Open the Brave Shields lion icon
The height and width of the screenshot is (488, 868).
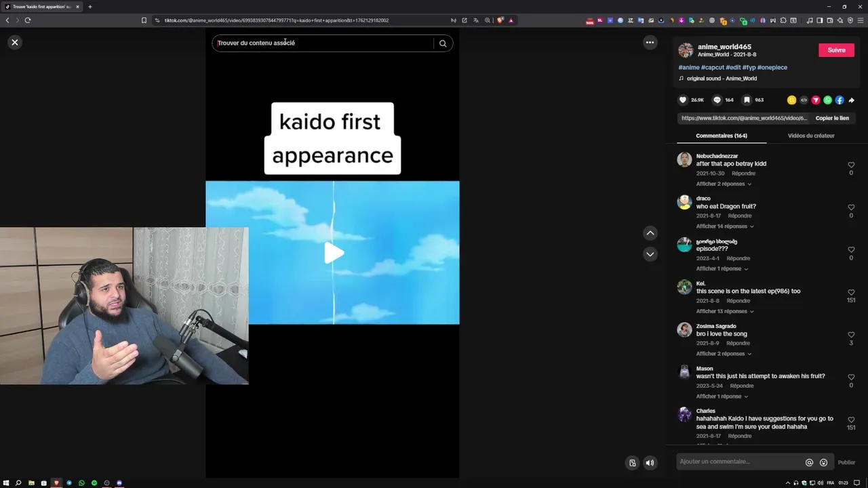500,20
